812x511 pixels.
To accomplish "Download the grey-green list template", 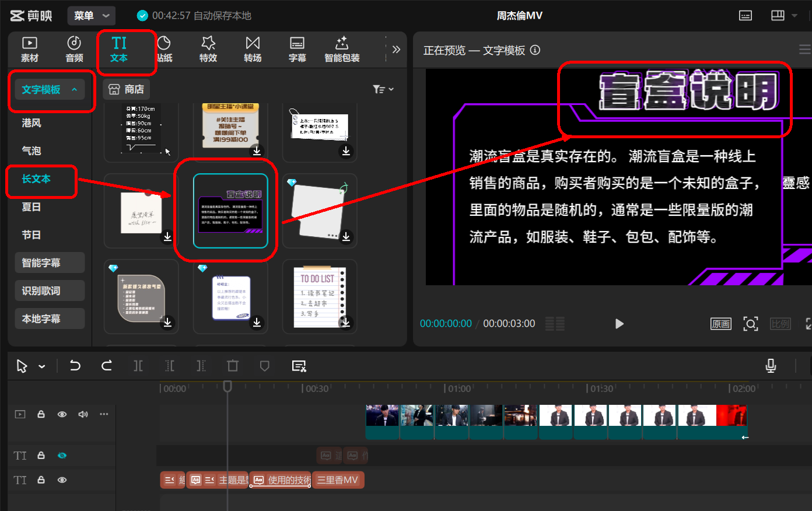I will (x=167, y=322).
